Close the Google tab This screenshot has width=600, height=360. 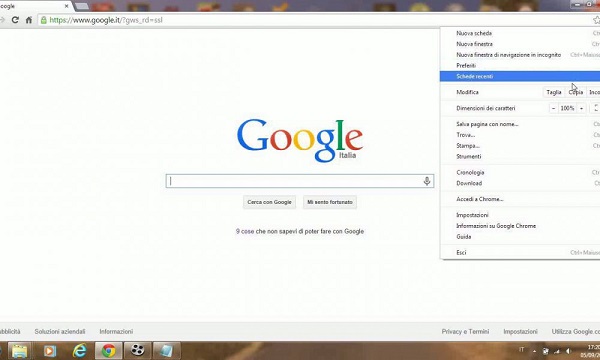tap(66, 6)
